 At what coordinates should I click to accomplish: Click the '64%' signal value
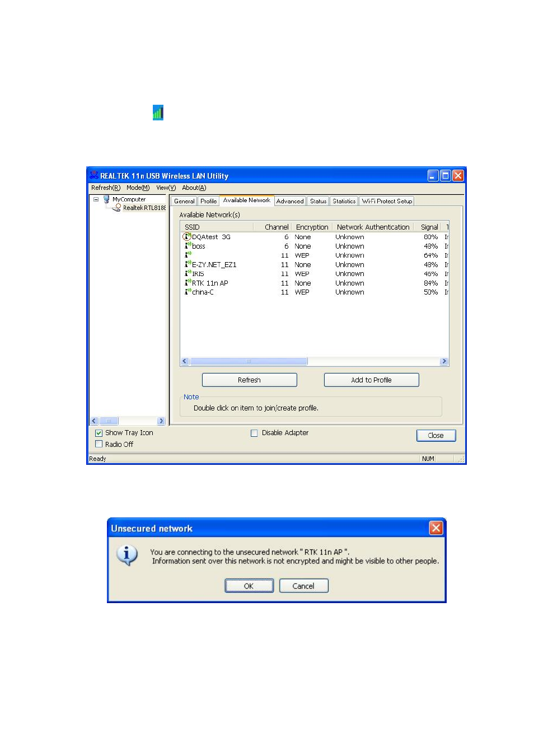[430, 255]
